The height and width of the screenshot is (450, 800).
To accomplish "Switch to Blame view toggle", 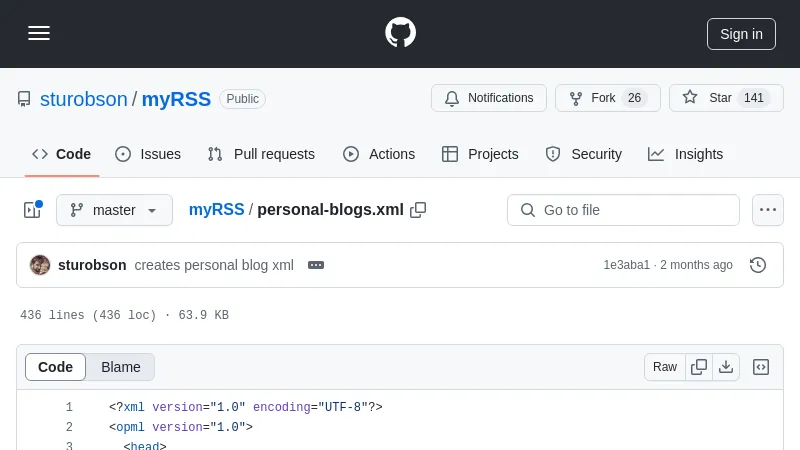I will tap(121, 367).
